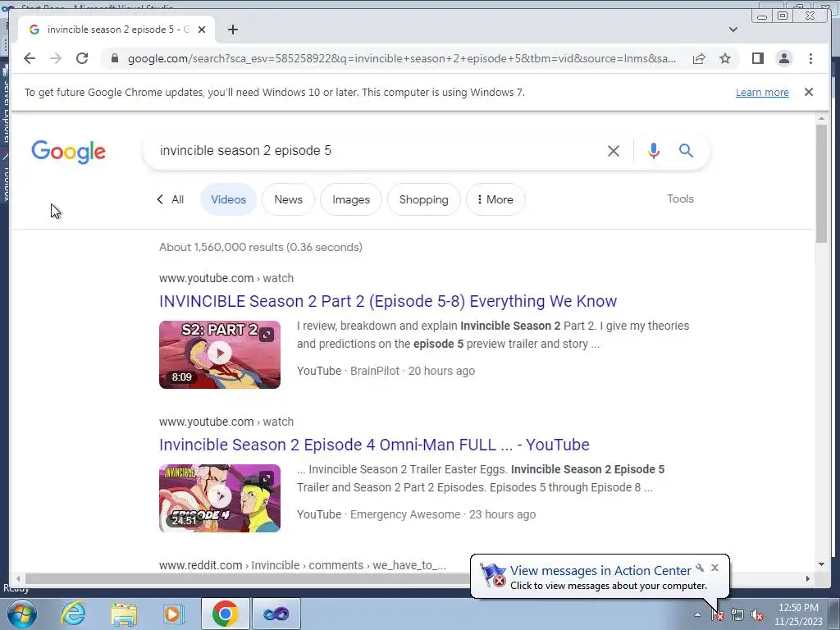This screenshot has width=840, height=630.
Task: Click the horizontal scrollbar left arrow
Action: click(18, 578)
